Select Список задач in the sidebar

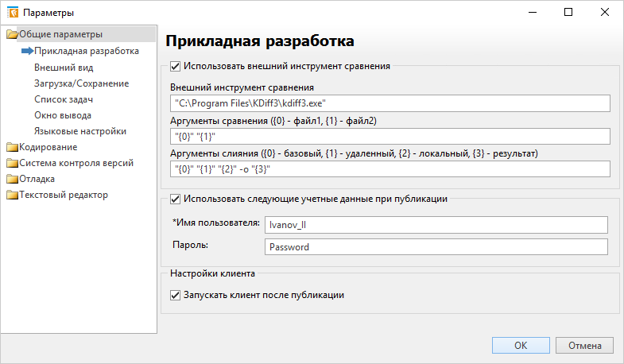click(x=64, y=99)
